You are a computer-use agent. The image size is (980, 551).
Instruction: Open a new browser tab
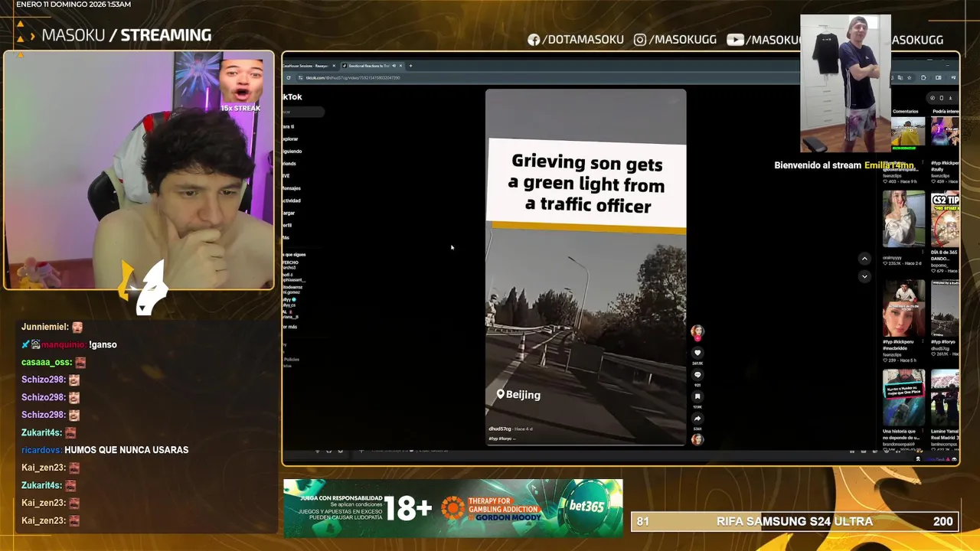click(x=410, y=66)
